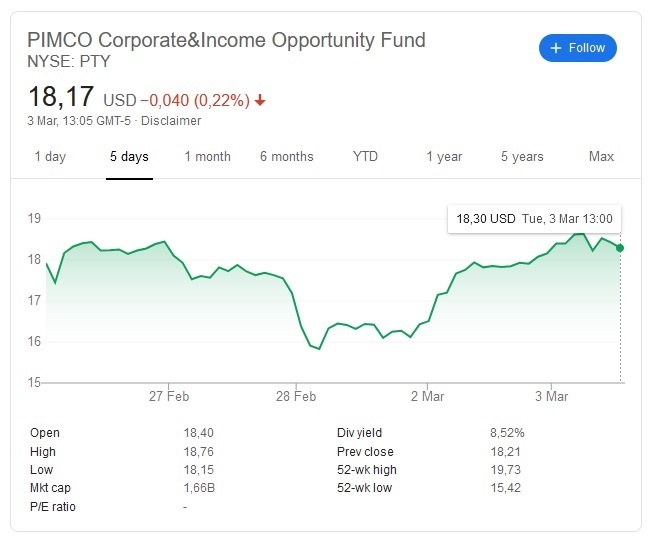The width and height of the screenshot is (658, 543).
Task: Click the Div yield label
Action: [x=361, y=433]
